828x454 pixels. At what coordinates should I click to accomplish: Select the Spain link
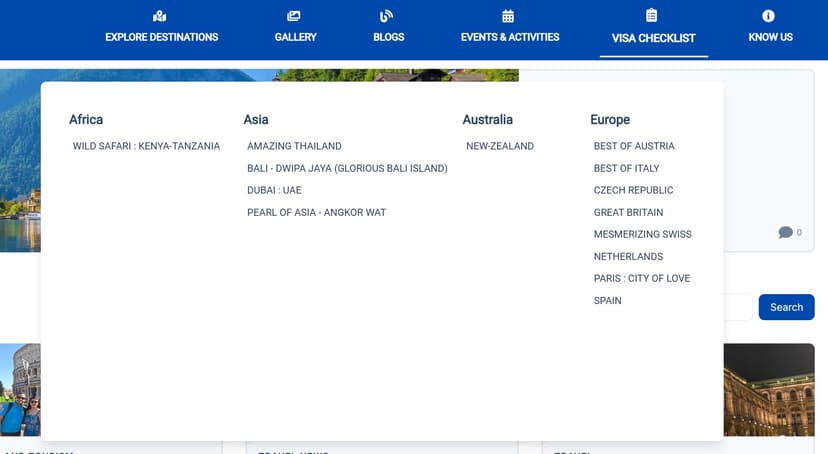point(607,300)
